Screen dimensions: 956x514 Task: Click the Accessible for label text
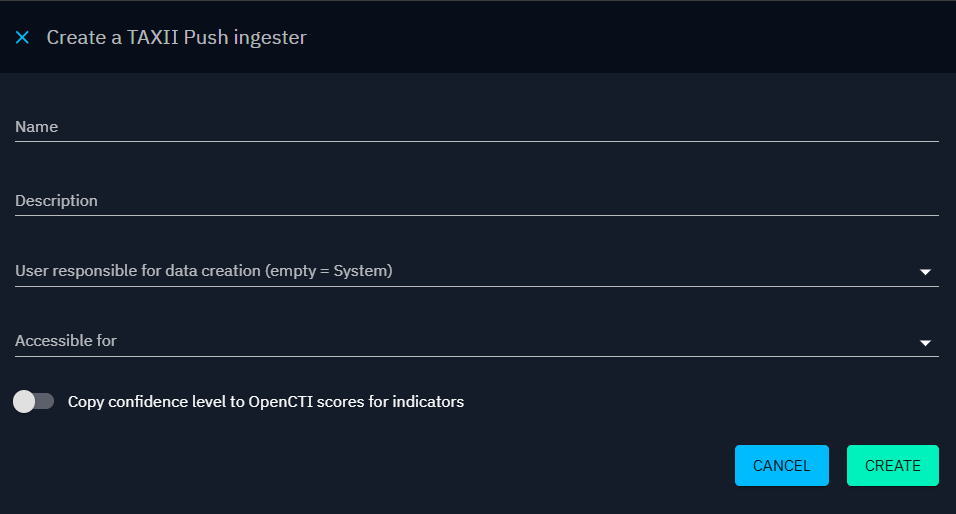pos(66,341)
